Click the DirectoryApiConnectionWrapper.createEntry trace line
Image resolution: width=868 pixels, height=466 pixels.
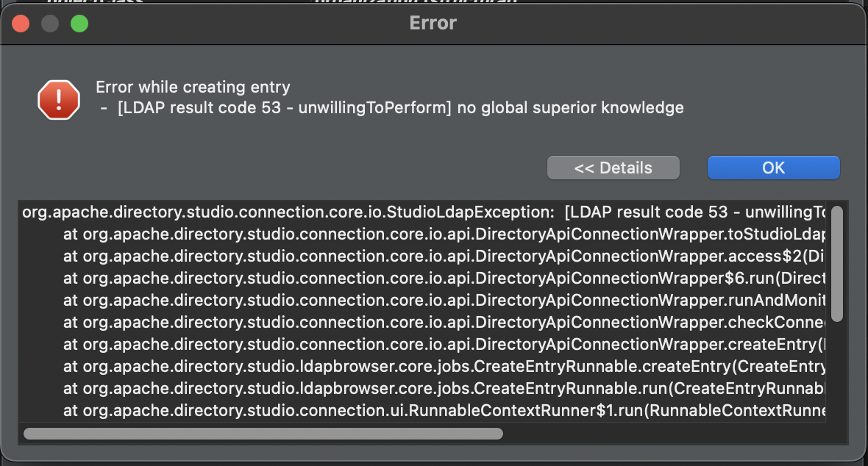tap(444, 344)
